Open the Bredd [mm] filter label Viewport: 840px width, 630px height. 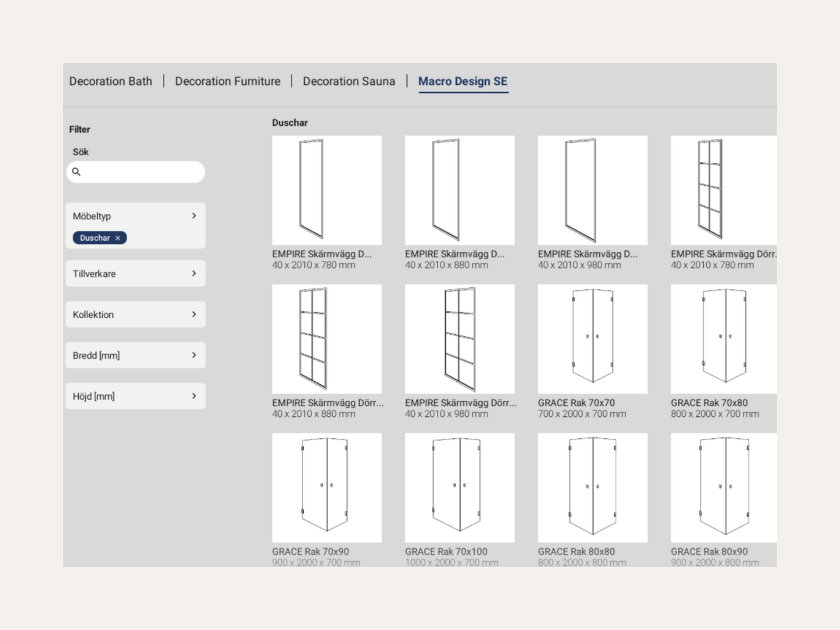tap(96, 356)
